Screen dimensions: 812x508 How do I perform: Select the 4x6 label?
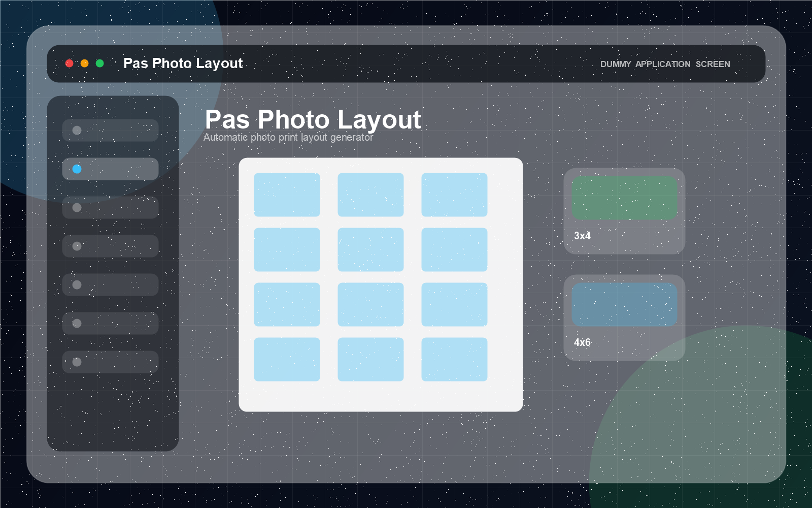point(582,342)
